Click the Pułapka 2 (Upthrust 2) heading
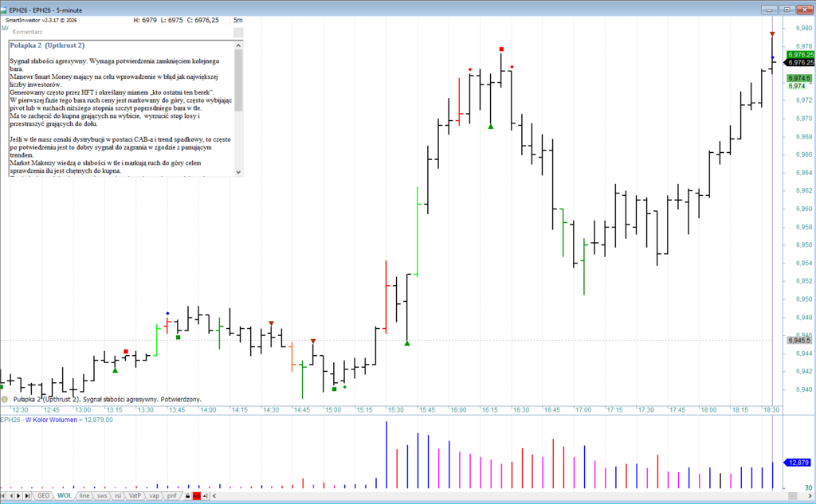816x504 pixels. coord(48,45)
